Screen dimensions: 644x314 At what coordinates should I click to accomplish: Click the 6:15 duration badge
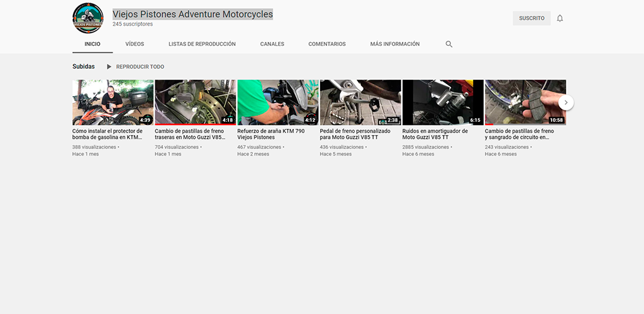475,120
